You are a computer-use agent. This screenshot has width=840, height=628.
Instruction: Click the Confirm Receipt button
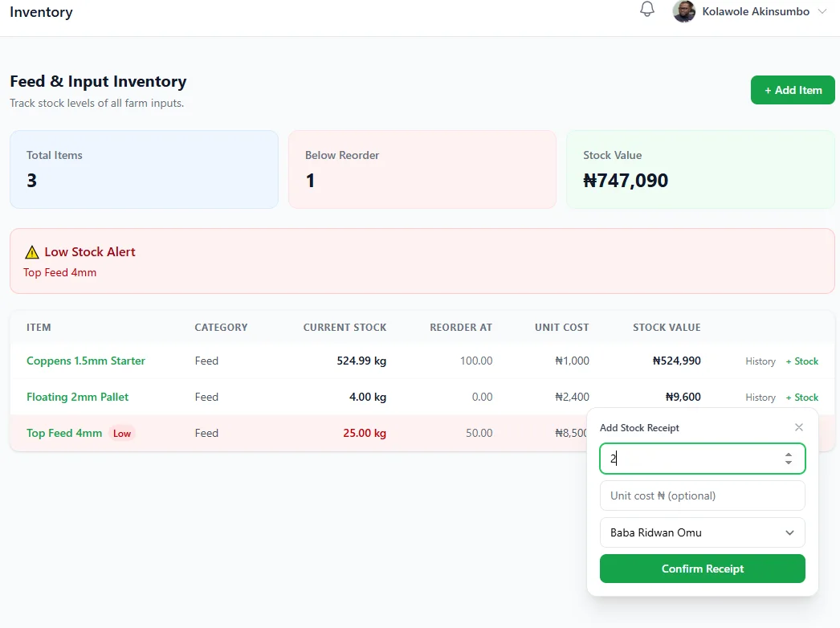(702, 569)
